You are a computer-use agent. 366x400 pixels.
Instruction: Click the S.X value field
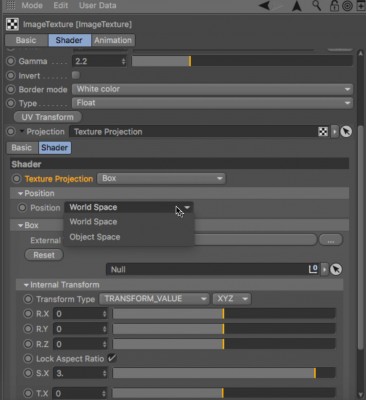(x=77, y=373)
